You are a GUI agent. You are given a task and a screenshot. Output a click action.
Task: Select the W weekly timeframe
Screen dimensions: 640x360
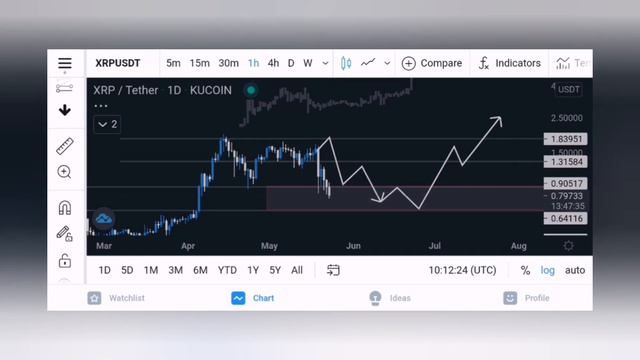(308, 63)
